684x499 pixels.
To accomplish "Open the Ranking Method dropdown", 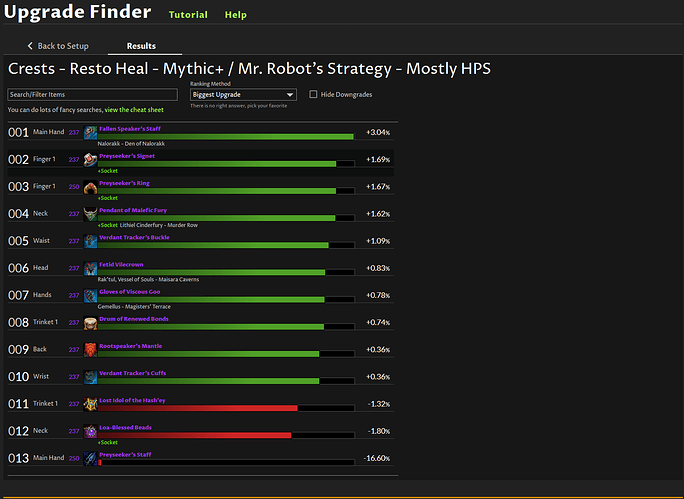I will tap(243, 95).
